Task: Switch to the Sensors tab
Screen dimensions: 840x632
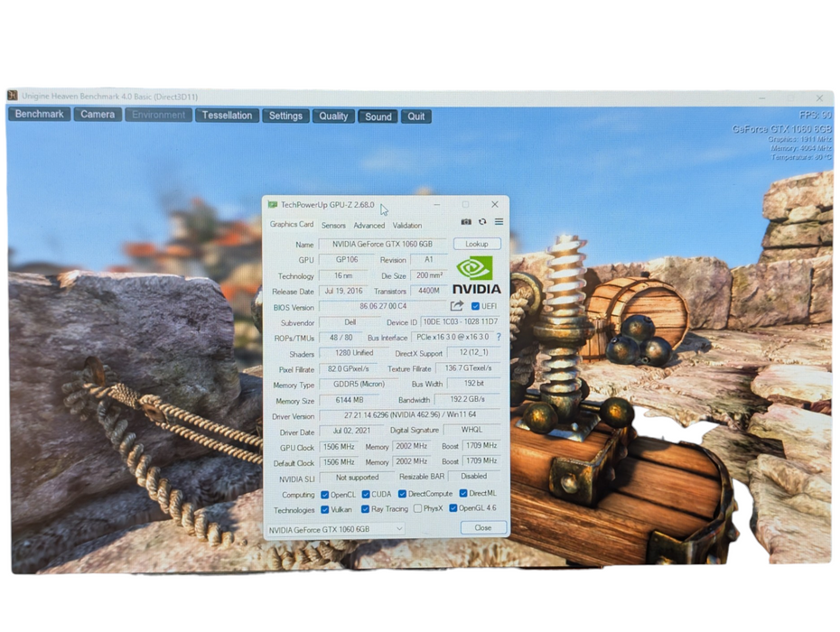Action: click(333, 226)
